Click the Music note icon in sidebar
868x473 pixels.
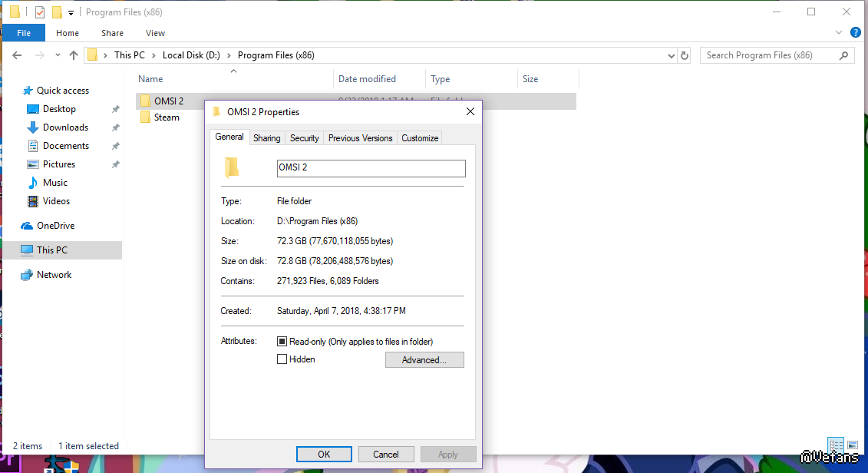(x=33, y=183)
